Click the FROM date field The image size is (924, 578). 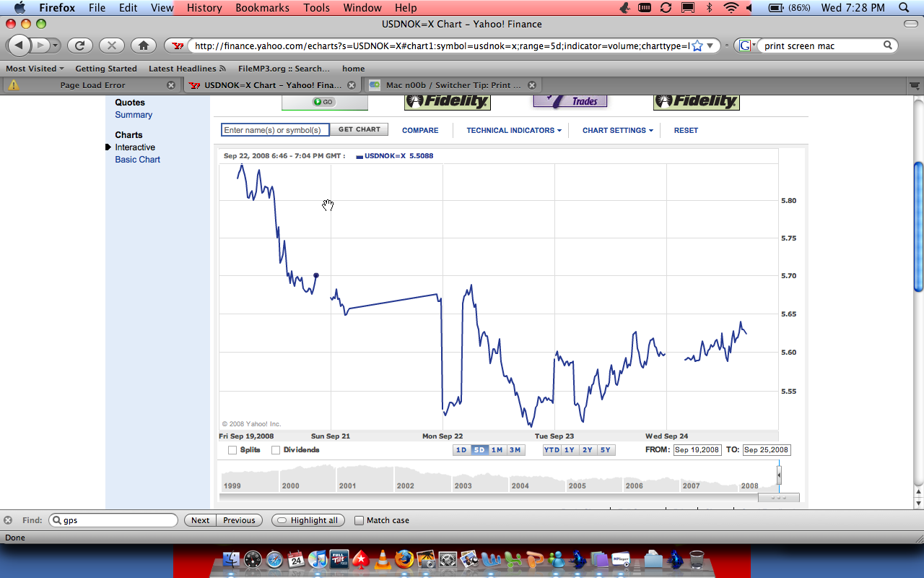697,450
